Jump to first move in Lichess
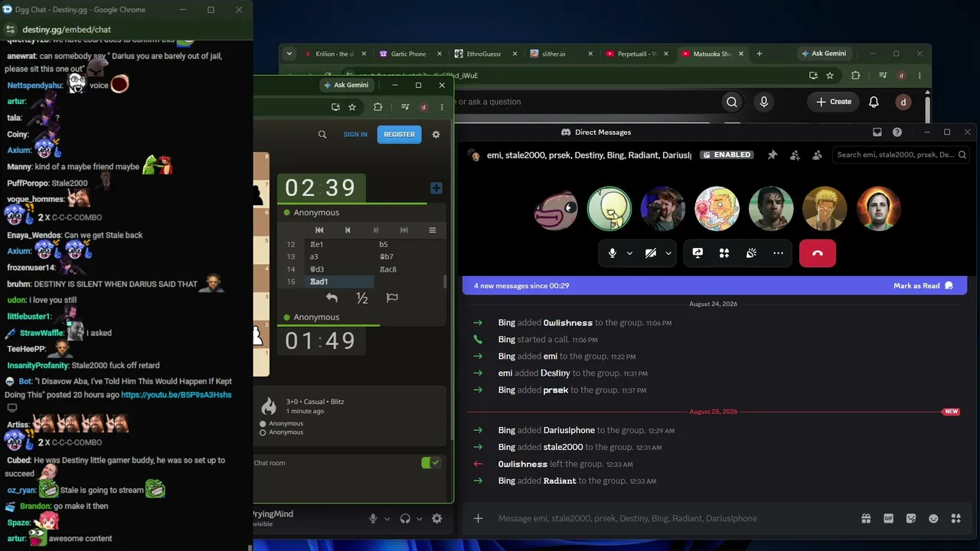 319,230
